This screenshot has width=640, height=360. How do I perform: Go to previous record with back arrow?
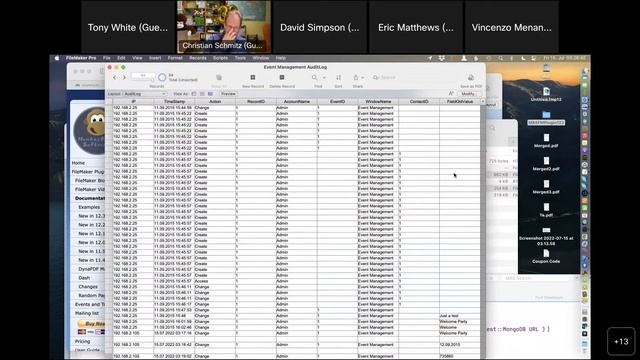click(x=115, y=77)
